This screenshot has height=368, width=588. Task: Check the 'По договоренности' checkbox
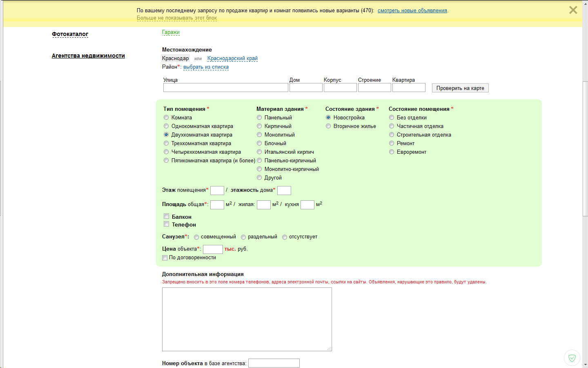[x=165, y=258]
